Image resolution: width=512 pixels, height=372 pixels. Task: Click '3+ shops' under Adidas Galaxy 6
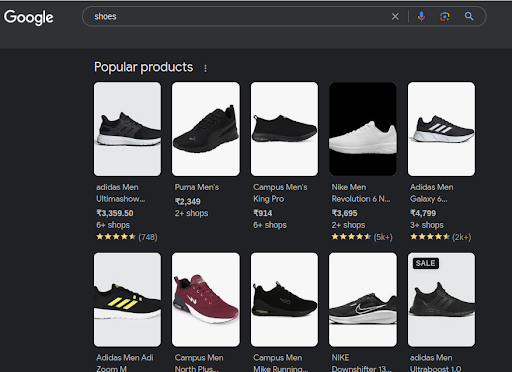tap(427, 225)
